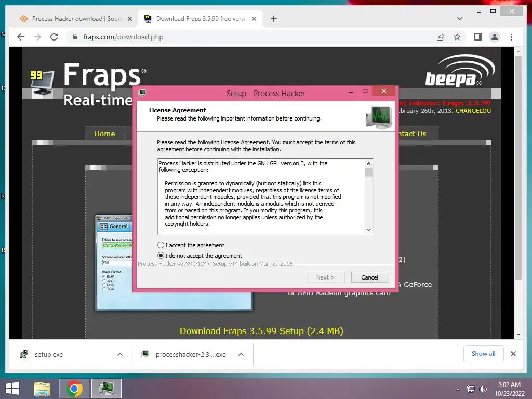
Task: Open the tab search dropdown chevron
Action: [x=460, y=19]
